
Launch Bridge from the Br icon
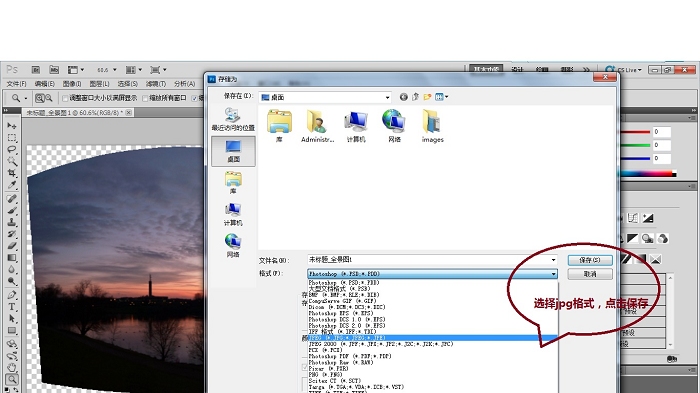tap(36, 70)
